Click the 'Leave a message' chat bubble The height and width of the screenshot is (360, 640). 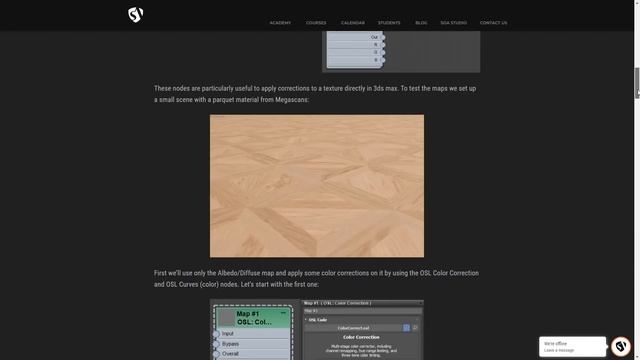click(x=572, y=347)
